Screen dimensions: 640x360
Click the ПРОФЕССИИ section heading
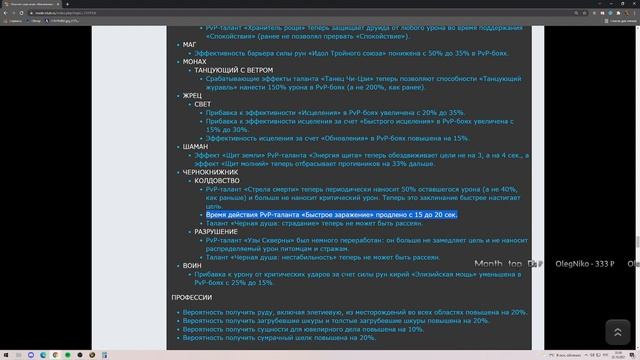[x=192, y=298]
